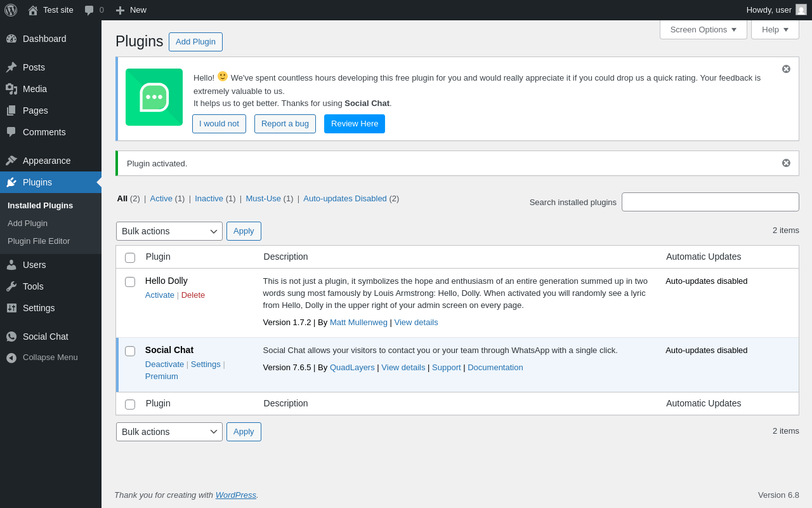The width and height of the screenshot is (812, 508).
Task: Click the Collapse Menu arrow icon
Action: (x=11, y=358)
